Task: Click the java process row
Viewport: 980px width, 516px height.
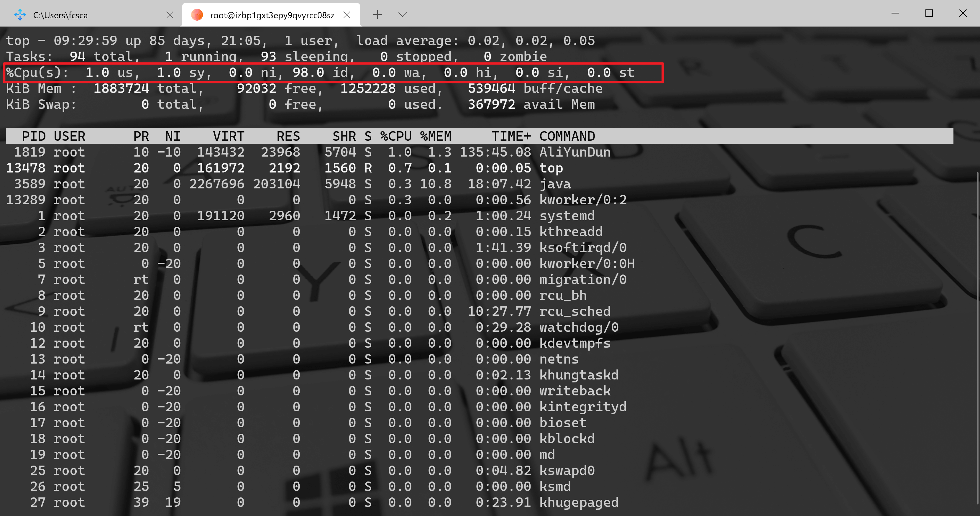Action: click(x=555, y=184)
